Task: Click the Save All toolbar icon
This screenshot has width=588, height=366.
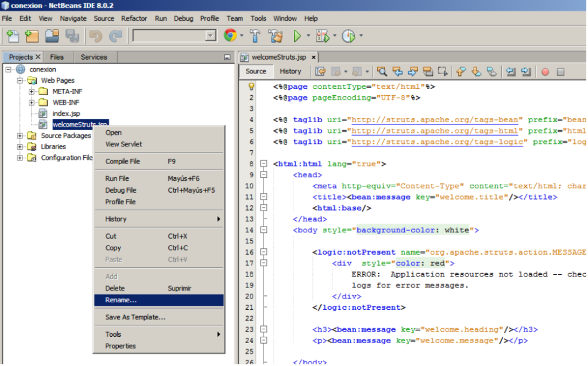Action: (72, 36)
